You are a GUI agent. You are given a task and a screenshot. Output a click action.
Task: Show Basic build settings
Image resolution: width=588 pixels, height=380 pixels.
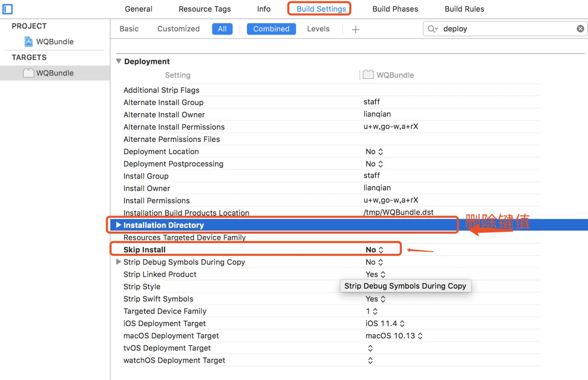[129, 29]
